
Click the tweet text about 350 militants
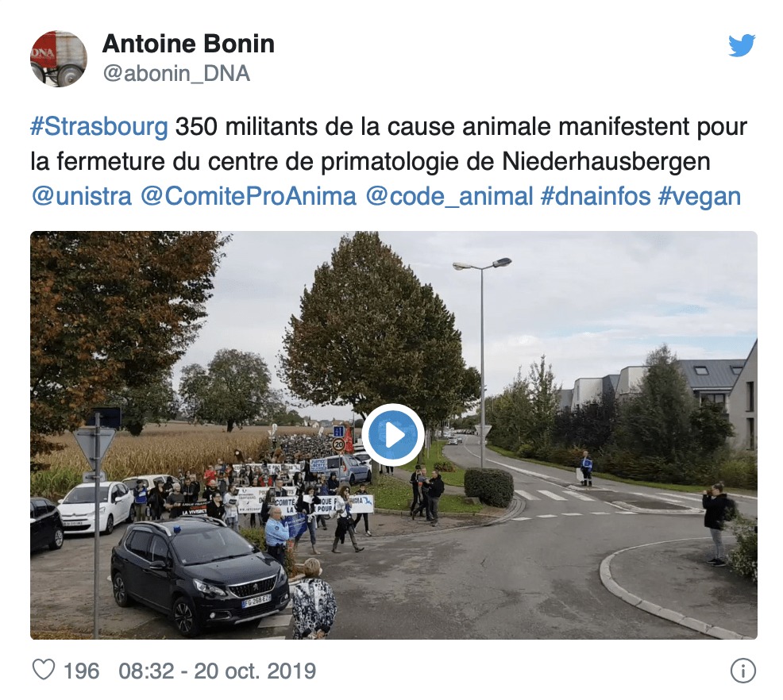(388, 144)
